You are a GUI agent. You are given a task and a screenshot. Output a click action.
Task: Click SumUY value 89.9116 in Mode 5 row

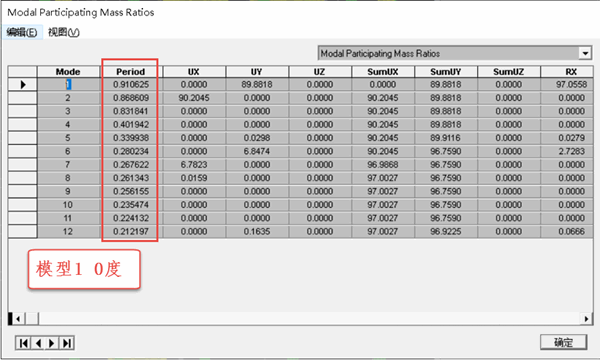pos(445,138)
